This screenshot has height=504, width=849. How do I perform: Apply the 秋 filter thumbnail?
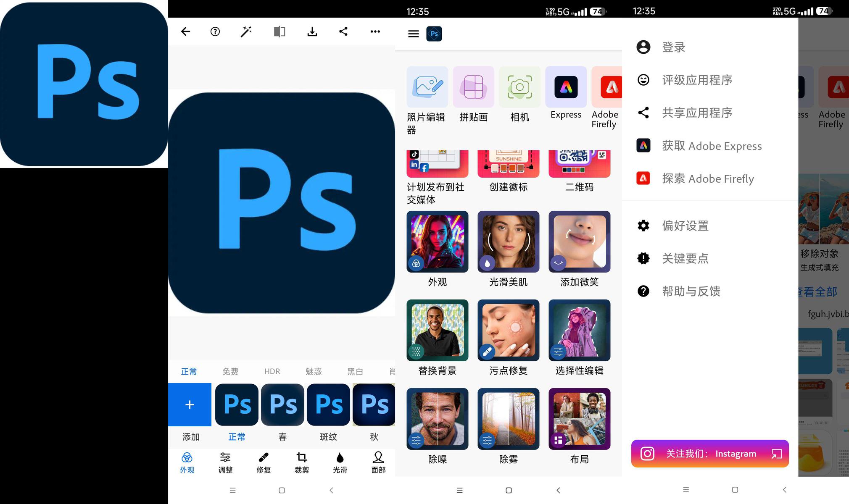(374, 404)
